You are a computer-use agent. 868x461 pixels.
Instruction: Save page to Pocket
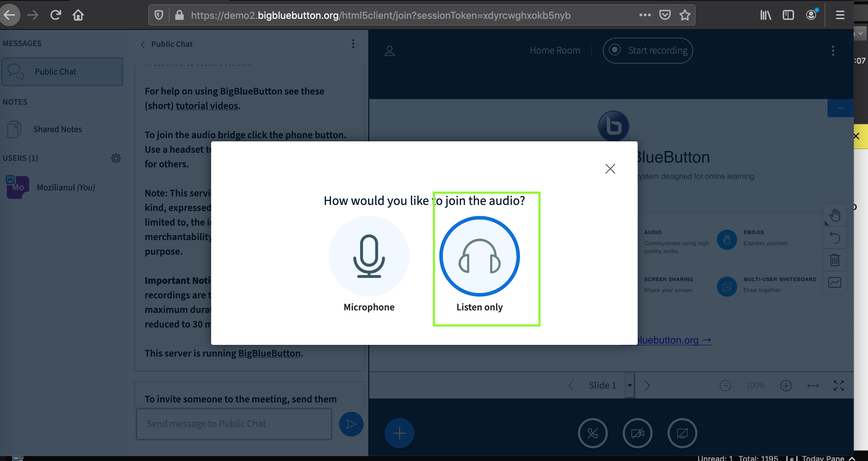(x=665, y=15)
